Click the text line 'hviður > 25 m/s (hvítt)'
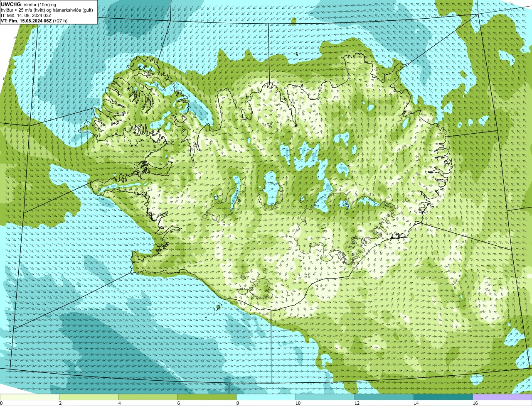 pyautogui.click(x=22, y=10)
